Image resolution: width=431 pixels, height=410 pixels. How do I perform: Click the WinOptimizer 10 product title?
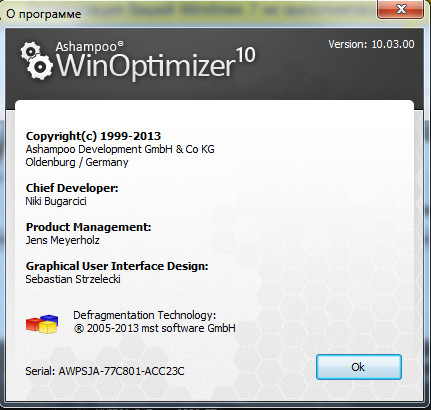coord(155,63)
